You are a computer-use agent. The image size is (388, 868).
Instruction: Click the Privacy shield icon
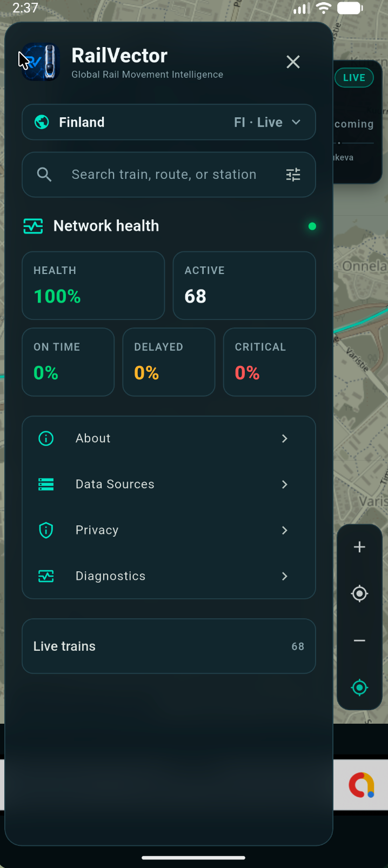[x=46, y=530]
